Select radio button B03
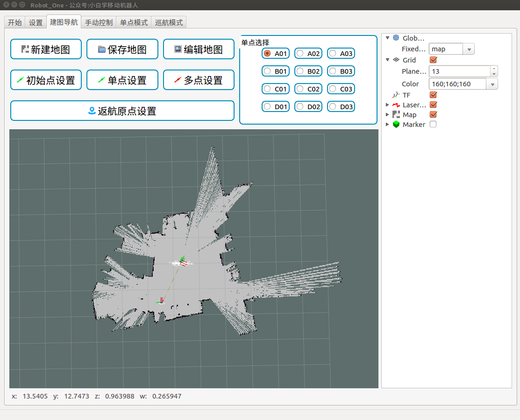 coord(333,71)
